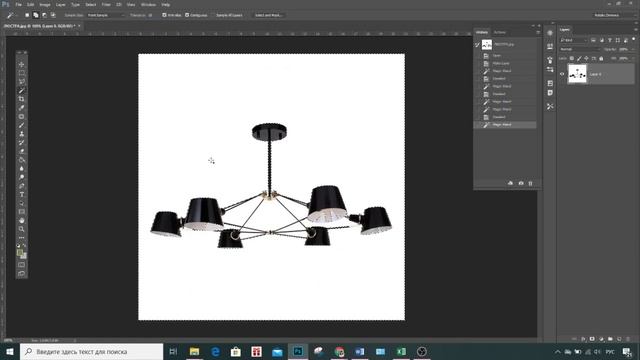Select the Pen tool

(x=22, y=186)
